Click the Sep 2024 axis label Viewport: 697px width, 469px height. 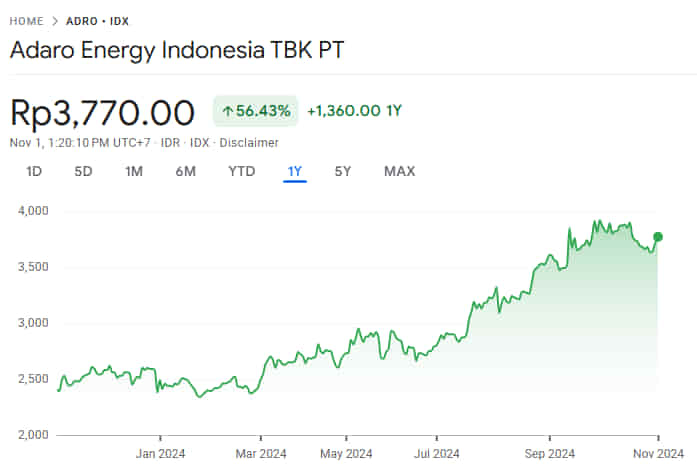point(548,452)
